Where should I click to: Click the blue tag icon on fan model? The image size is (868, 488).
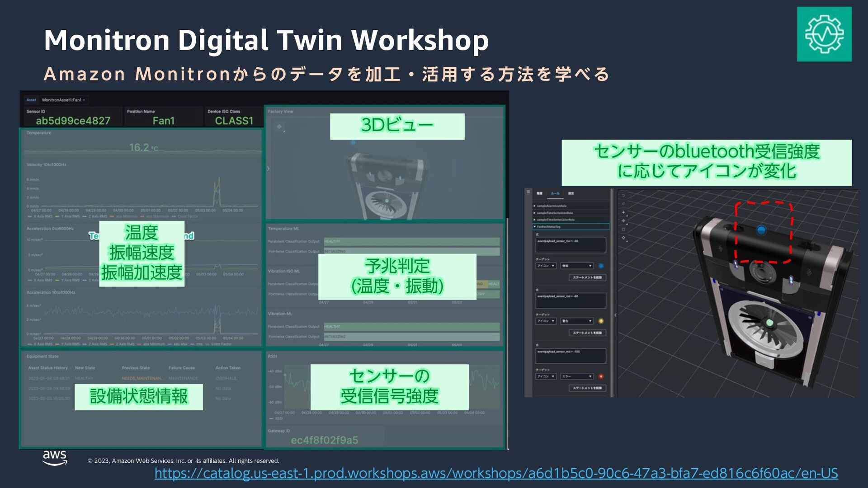tap(761, 231)
